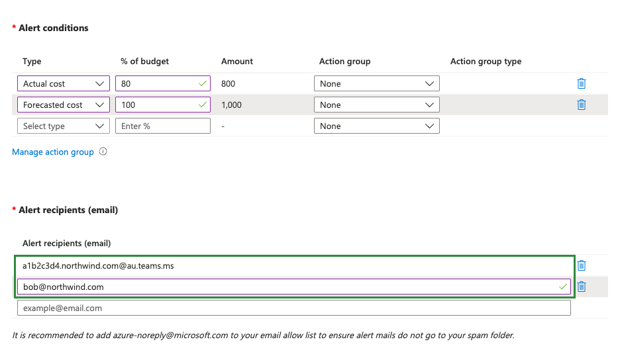
Task: Click the Action group type column header
Action: (486, 62)
